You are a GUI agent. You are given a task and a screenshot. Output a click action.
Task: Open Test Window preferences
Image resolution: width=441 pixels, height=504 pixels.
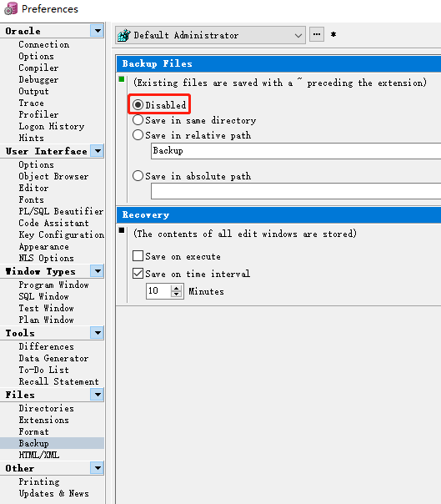pos(46,308)
